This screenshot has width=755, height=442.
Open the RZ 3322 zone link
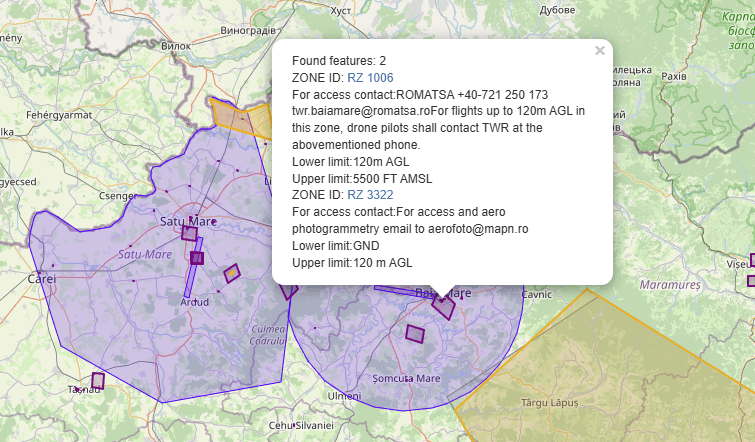pyautogui.click(x=370, y=195)
